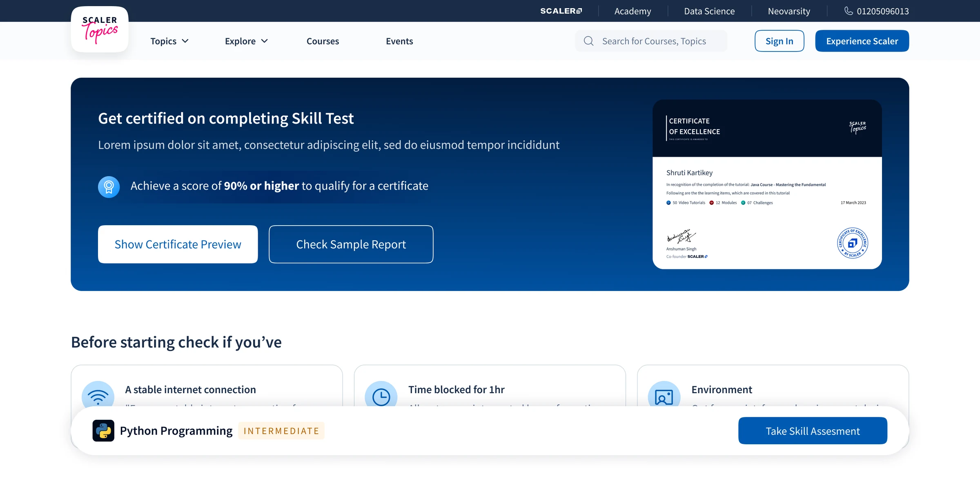The height and width of the screenshot is (477, 980).
Task: Click the '90% or higher' score text
Action: tap(262, 186)
